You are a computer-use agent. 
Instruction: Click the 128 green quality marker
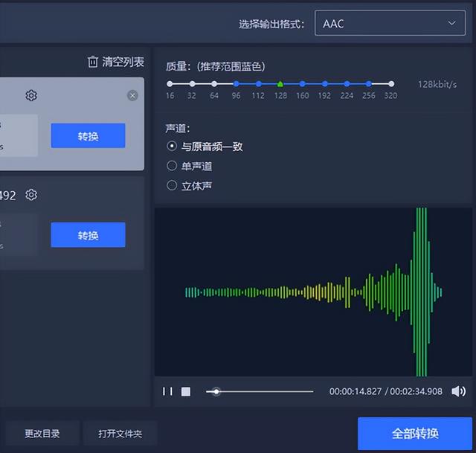(x=280, y=84)
